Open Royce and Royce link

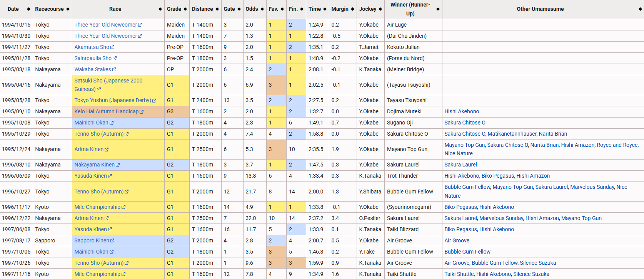(x=617, y=145)
